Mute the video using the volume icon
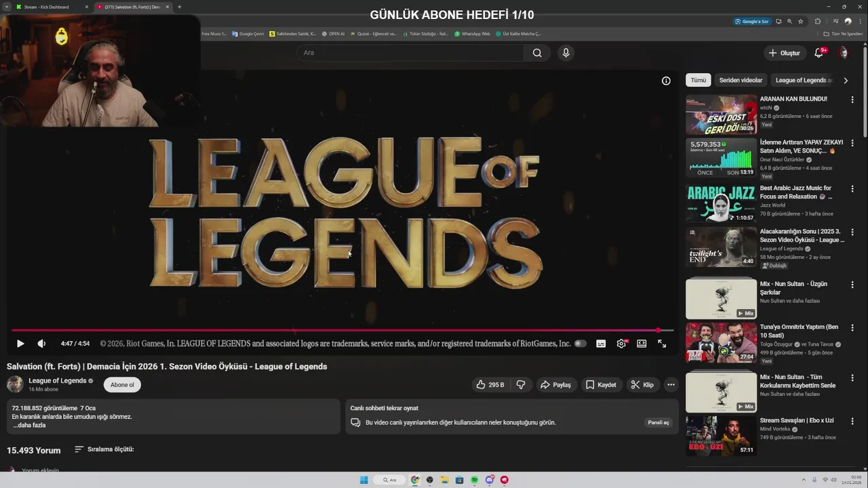Screen dimensions: 868x488 coord(41,344)
